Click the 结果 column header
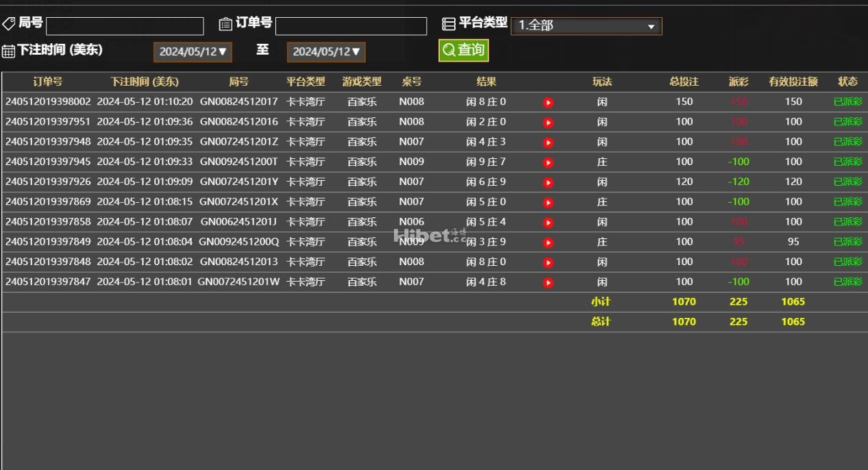Viewport: 868px width, 470px height. 486,82
